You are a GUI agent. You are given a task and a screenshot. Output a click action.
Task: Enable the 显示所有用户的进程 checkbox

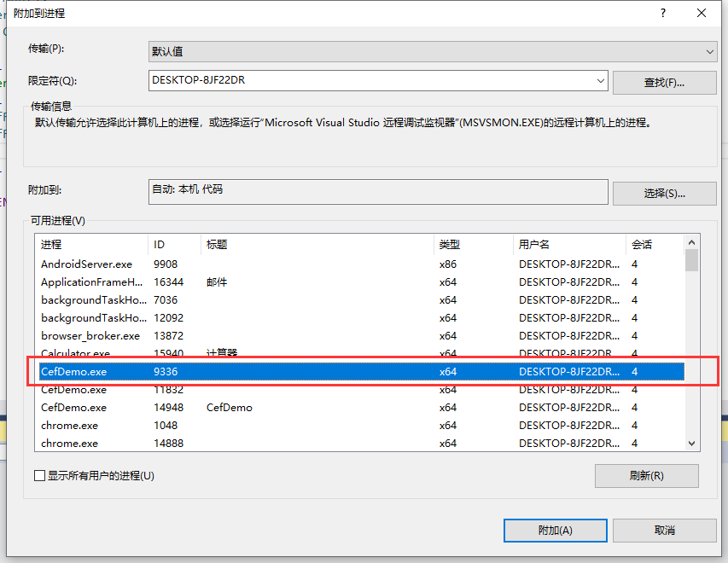pos(39,475)
